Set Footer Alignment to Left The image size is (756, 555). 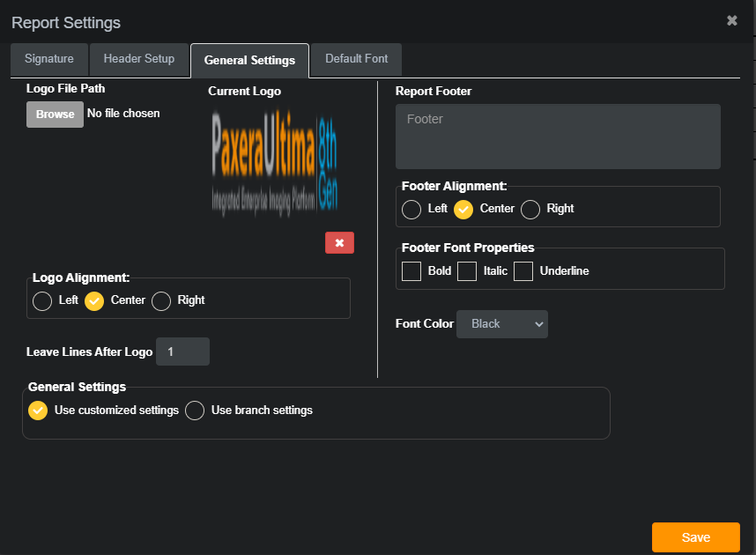click(x=411, y=210)
